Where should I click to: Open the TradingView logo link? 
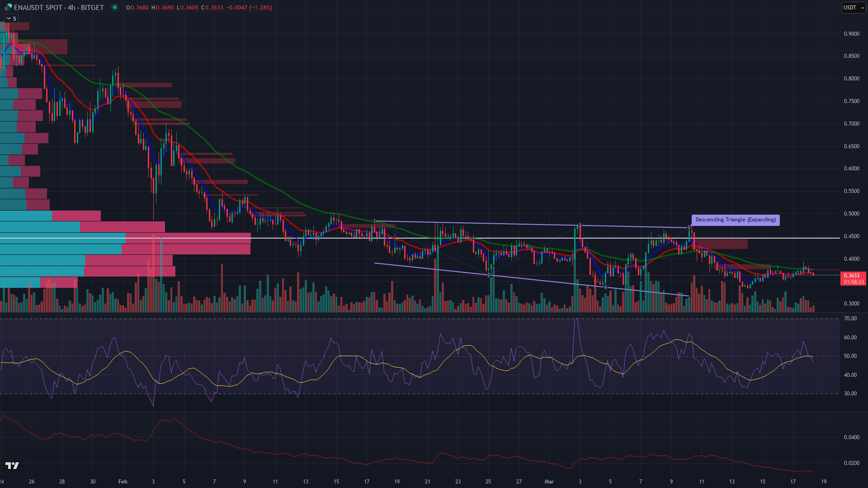click(x=12, y=465)
